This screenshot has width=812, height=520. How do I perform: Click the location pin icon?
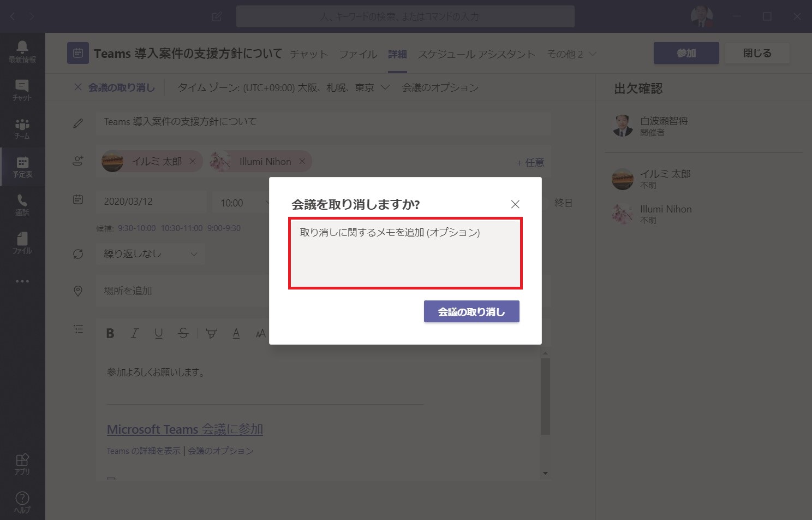pos(78,291)
